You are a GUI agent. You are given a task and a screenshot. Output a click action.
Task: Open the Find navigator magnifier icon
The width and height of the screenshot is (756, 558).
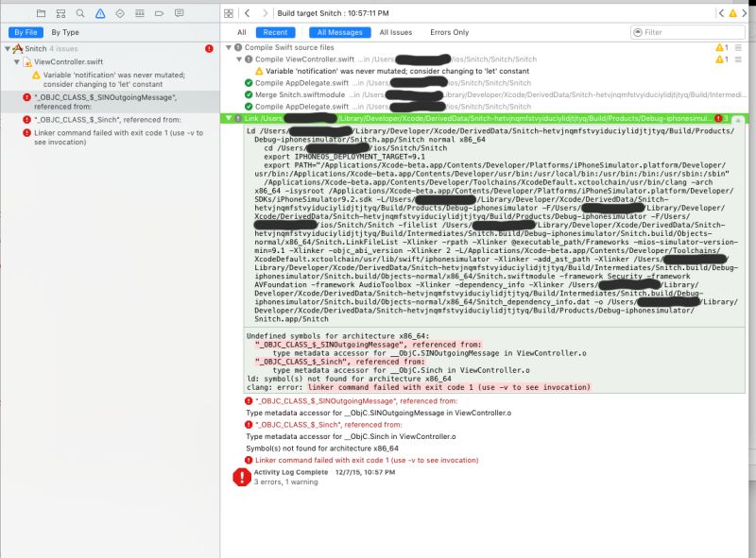pyautogui.click(x=80, y=13)
